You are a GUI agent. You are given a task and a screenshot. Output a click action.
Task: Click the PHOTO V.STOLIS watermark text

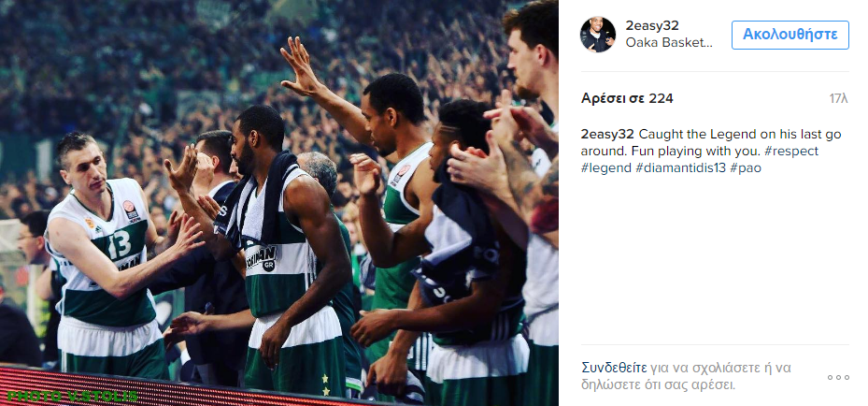pyautogui.click(x=73, y=396)
